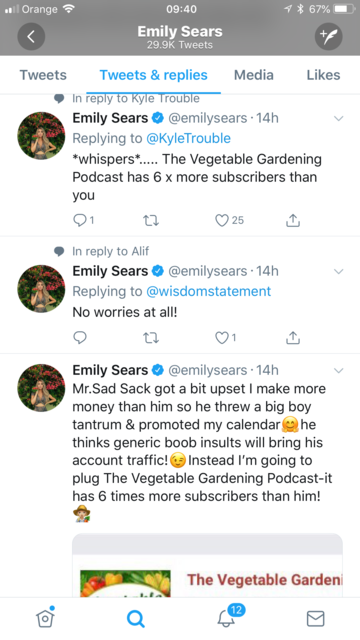Image resolution: width=360 pixels, height=640 pixels.
Task: Share the "No worries at all!" tweet
Action: point(293,338)
